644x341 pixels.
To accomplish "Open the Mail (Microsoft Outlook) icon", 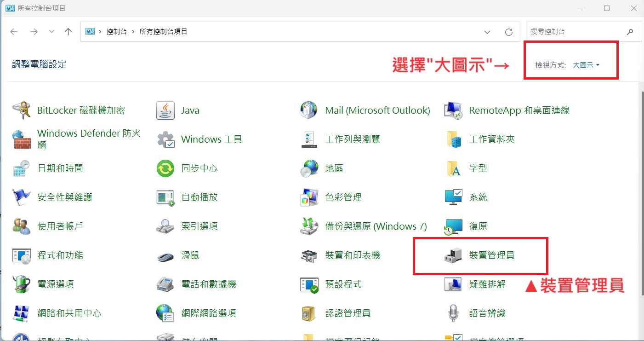I will (x=309, y=110).
